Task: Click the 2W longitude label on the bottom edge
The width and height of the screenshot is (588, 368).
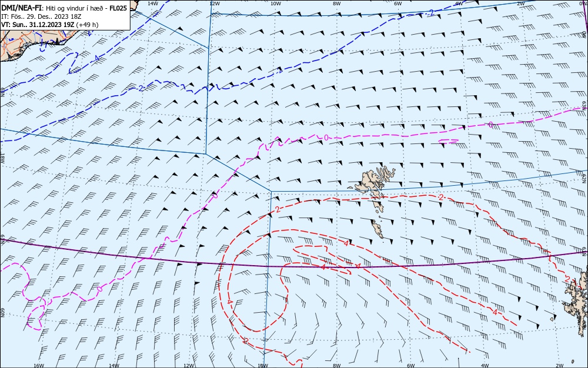Action: (x=559, y=366)
